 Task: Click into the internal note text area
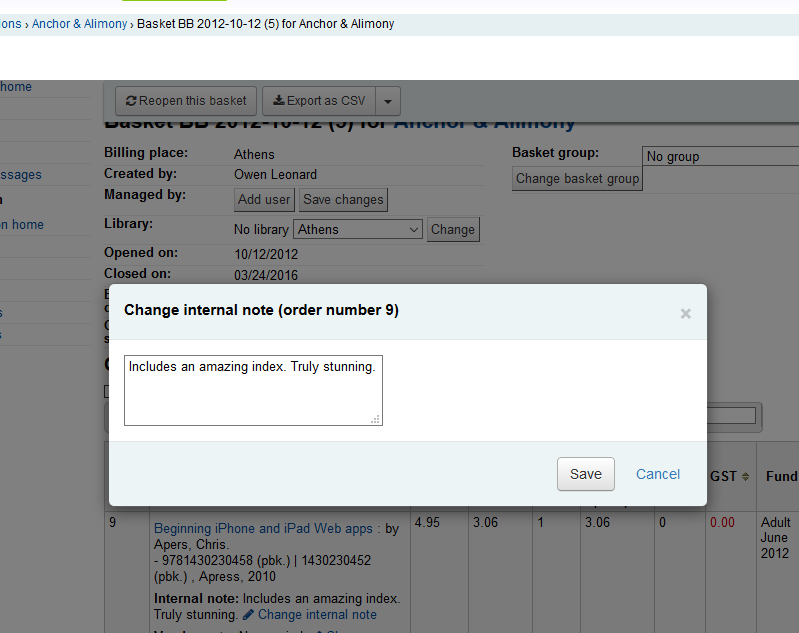point(253,390)
